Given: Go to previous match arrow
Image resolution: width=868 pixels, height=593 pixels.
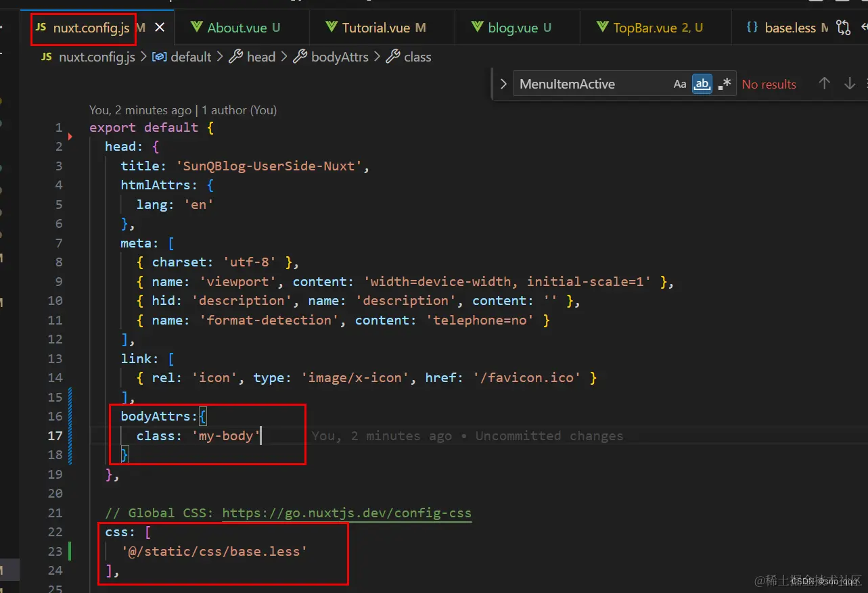Looking at the screenshot, I should (x=824, y=84).
